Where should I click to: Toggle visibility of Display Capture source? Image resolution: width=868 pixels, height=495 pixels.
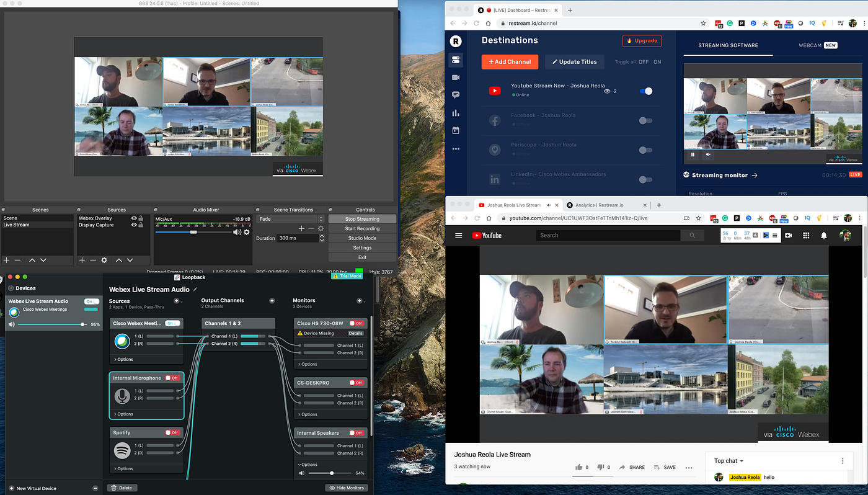pos(134,225)
